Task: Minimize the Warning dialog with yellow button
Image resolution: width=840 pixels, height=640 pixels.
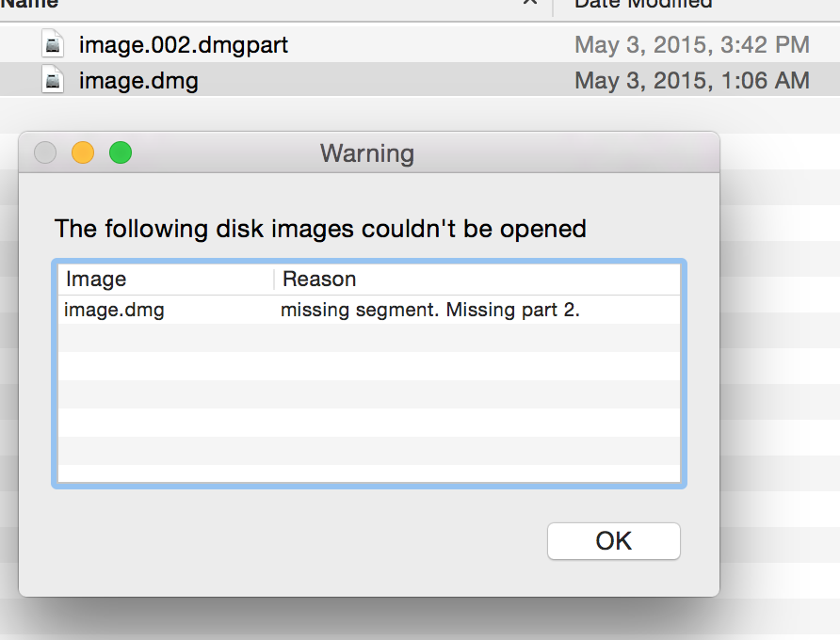Action: click(x=83, y=152)
